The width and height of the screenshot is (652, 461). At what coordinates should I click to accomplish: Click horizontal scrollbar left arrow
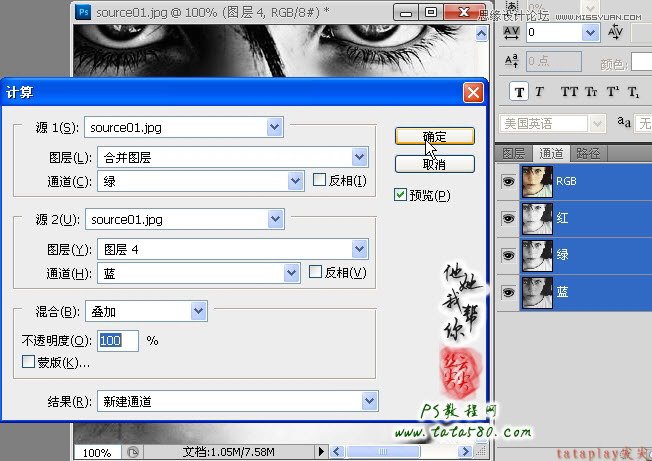tap(337, 451)
